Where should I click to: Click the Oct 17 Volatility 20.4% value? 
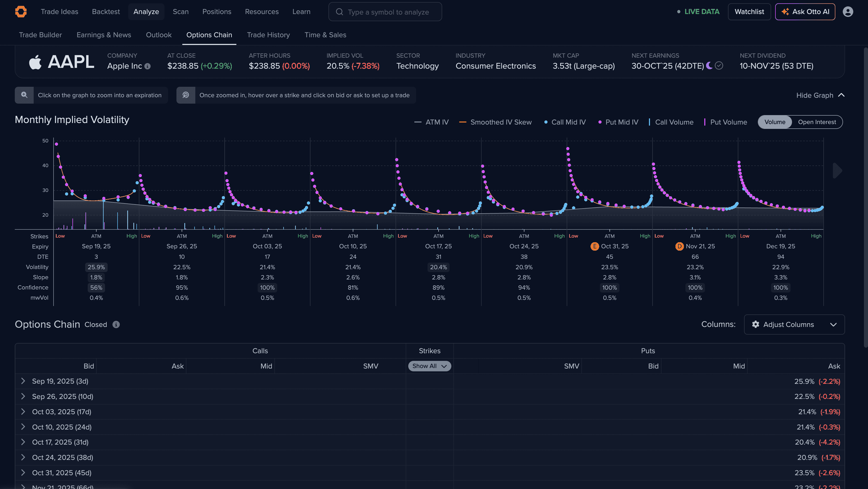pyautogui.click(x=438, y=267)
